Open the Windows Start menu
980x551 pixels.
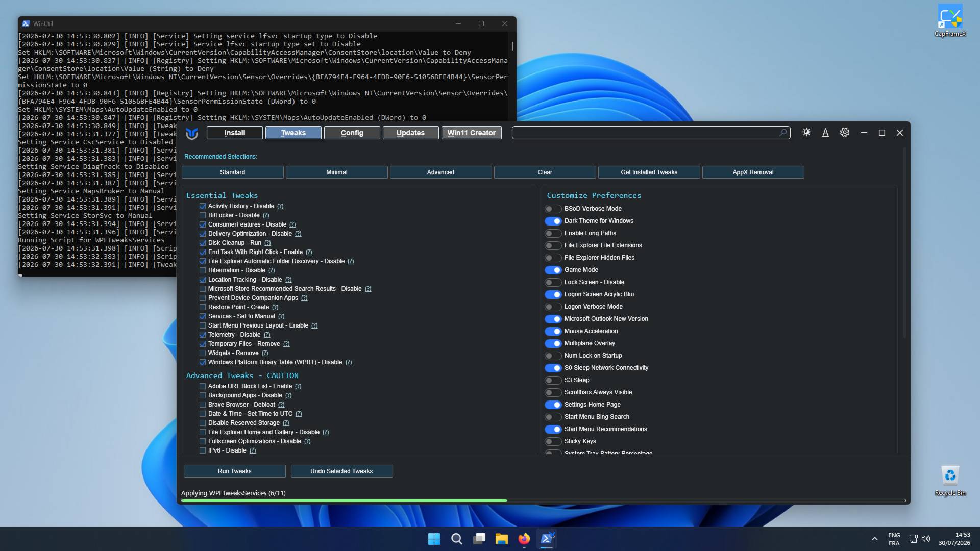(434, 539)
